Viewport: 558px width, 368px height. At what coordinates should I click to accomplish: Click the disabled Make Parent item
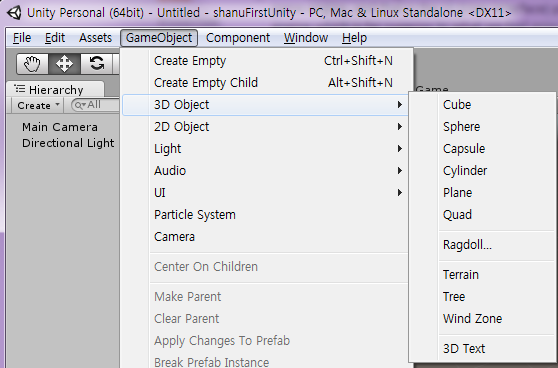[265, 297]
